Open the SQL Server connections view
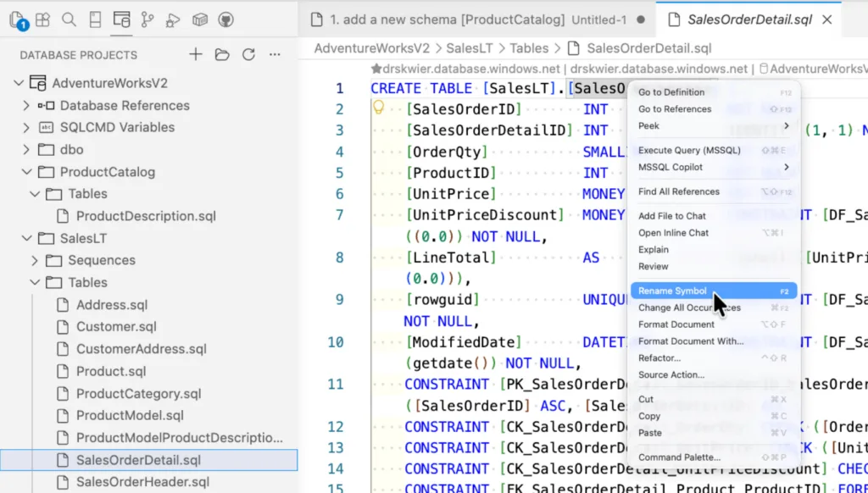 click(95, 20)
